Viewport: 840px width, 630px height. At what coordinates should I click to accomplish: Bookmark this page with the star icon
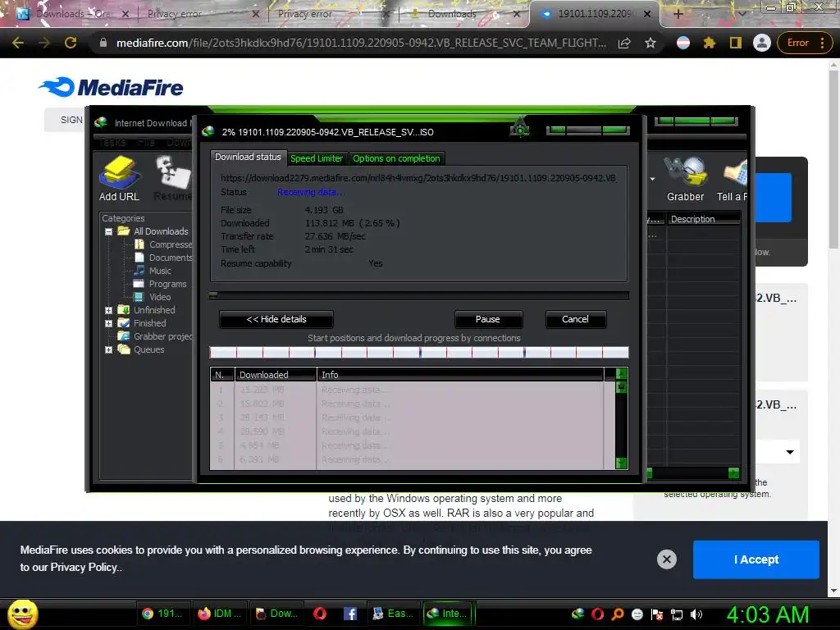(x=651, y=43)
